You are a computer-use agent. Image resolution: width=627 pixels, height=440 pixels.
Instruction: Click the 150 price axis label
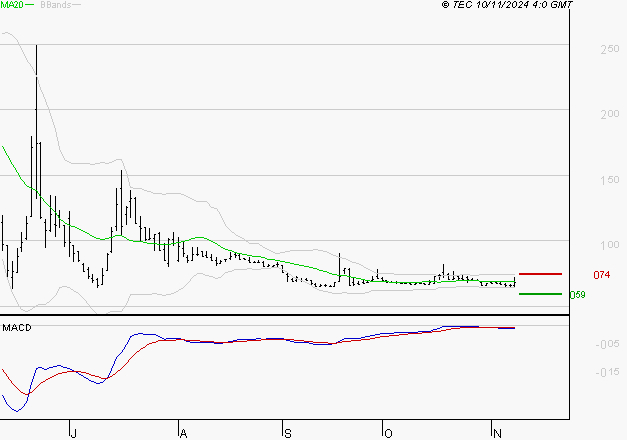(610, 180)
